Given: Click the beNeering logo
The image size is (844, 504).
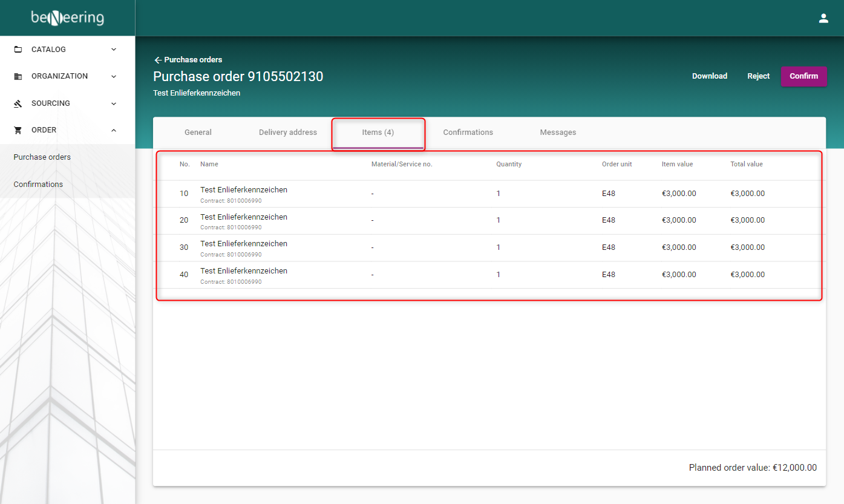Looking at the screenshot, I should (67, 18).
